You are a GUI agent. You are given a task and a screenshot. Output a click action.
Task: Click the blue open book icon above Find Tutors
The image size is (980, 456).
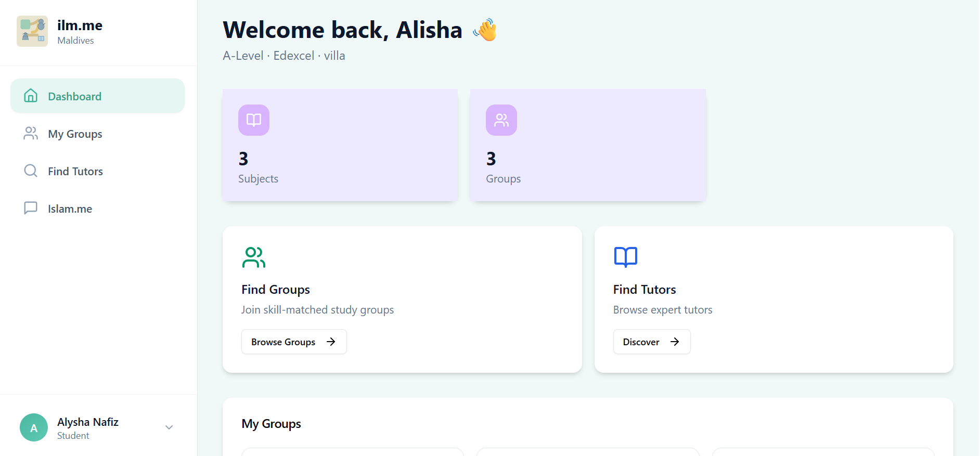[625, 256]
